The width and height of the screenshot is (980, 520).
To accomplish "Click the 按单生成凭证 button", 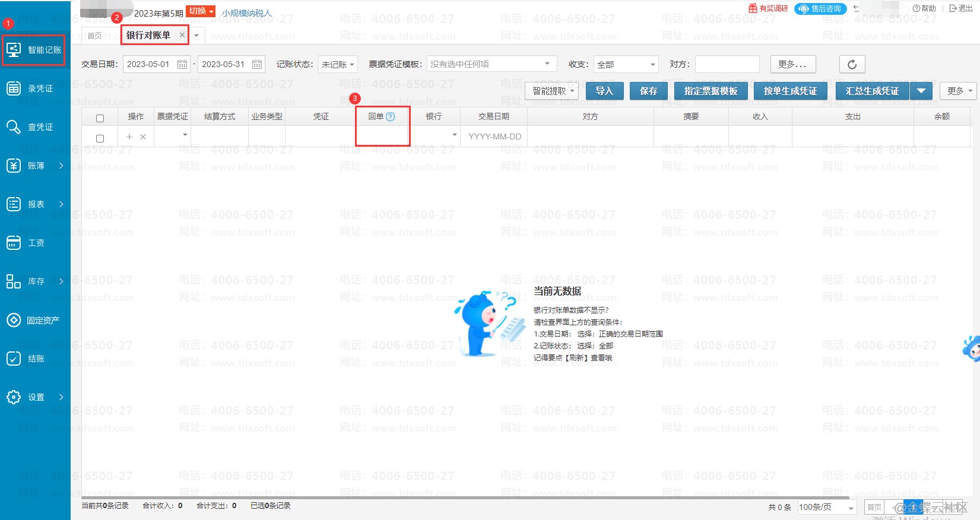I will 790,91.
